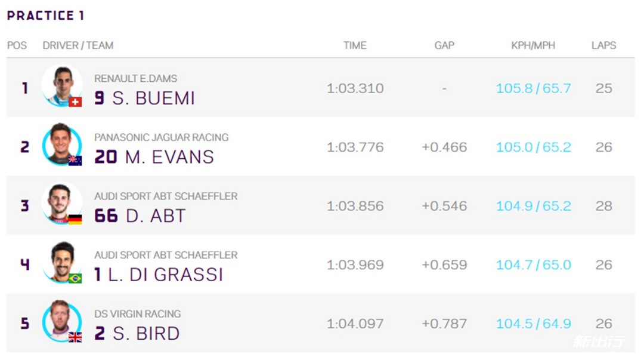
Task: Click the LAPS column header
Action: pyautogui.click(x=603, y=45)
